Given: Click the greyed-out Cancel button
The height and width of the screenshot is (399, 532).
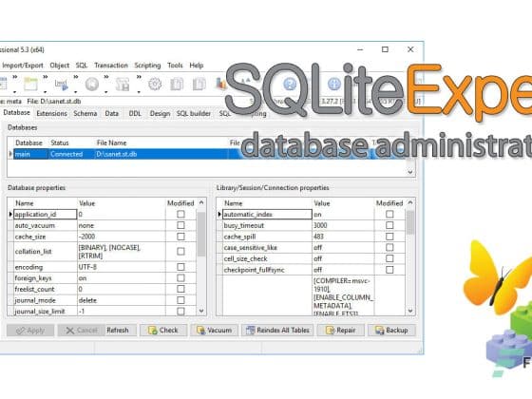Looking at the screenshot, I should click(81, 331).
